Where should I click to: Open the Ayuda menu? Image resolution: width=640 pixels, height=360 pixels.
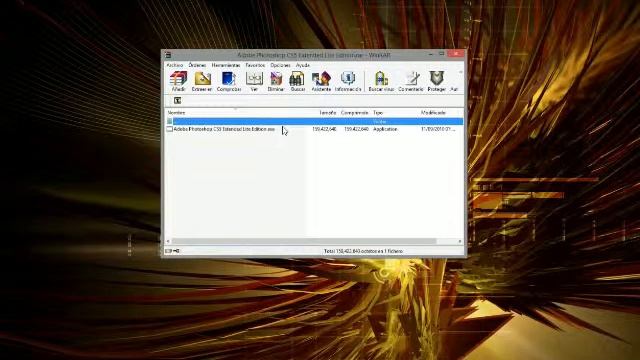[x=302, y=65]
